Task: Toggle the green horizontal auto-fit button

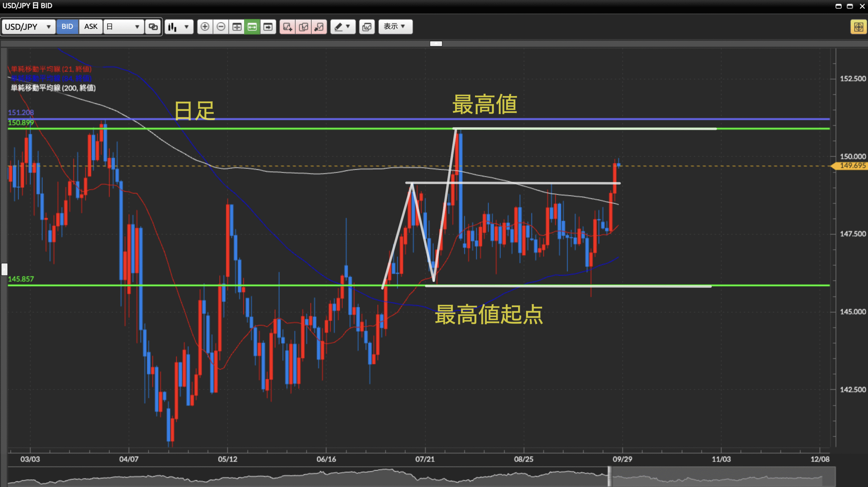Action: (x=252, y=27)
